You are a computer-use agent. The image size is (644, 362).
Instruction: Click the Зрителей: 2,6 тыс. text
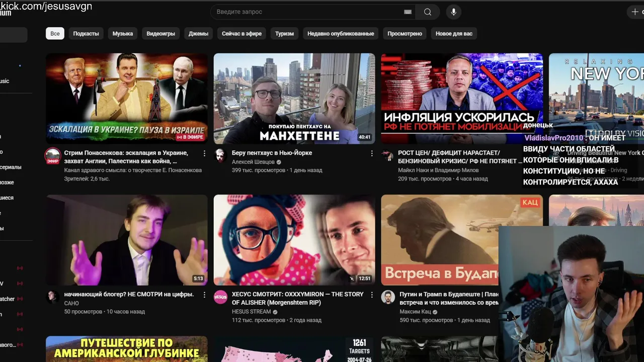[x=87, y=178]
